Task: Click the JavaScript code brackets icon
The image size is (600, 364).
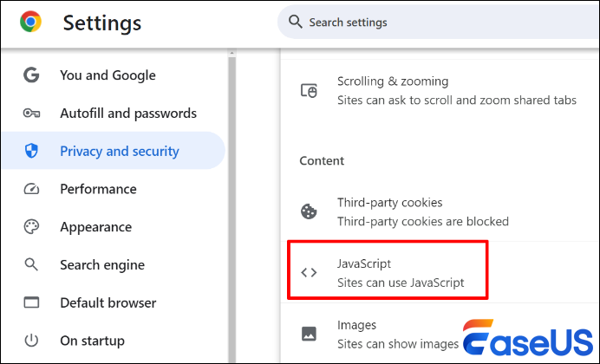Action: point(309,272)
